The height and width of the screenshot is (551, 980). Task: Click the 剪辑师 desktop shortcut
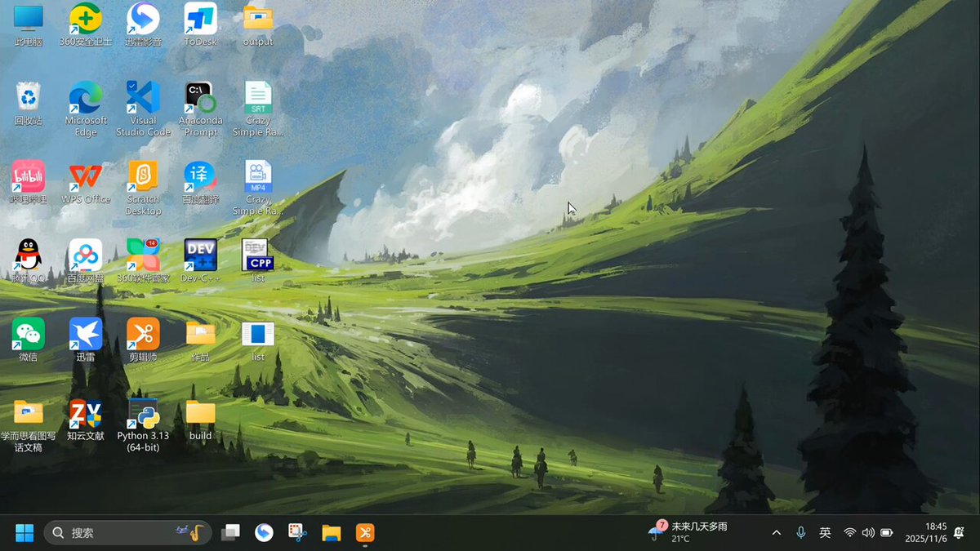(143, 340)
